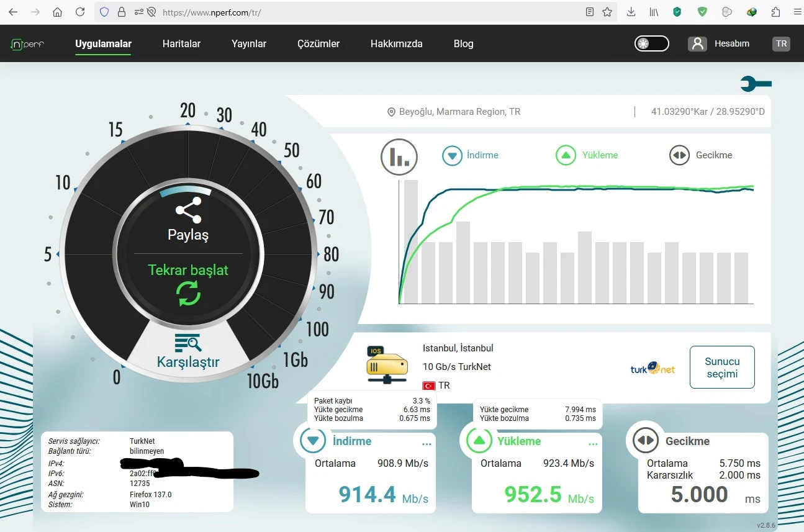Click the latency icon in Gecikme card

(646, 441)
